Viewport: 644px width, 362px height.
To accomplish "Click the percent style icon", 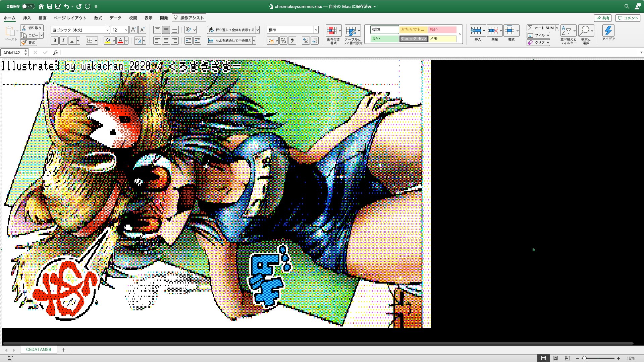I will pyautogui.click(x=283, y=41).
